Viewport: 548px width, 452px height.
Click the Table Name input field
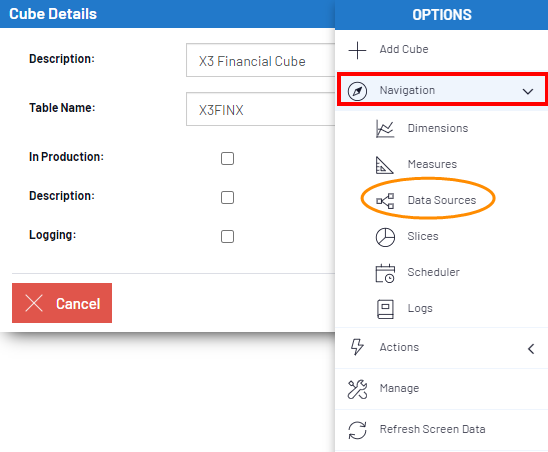tap(261, 109)
